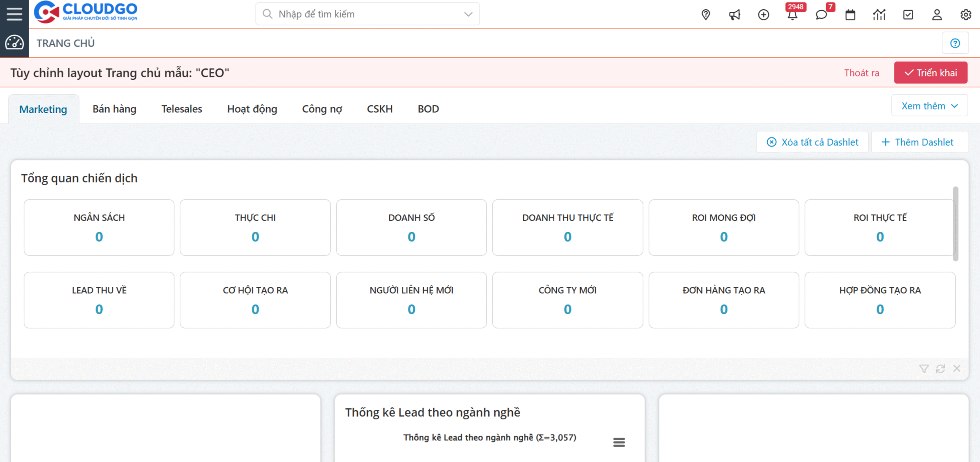Switch to the Công nợ tab
Viewport: 980px width, 462px height.
click(x=322, y=109)
